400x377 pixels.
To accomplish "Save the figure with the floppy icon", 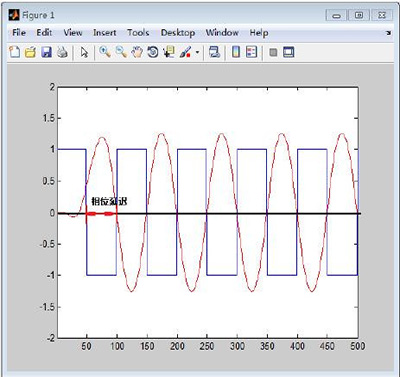I will click(x=46, y=52).
